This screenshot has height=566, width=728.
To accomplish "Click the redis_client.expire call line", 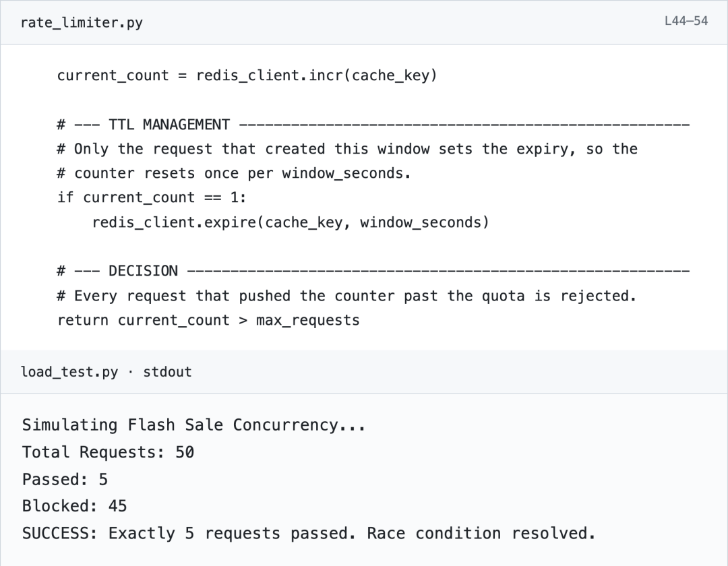I will point(291,222).
